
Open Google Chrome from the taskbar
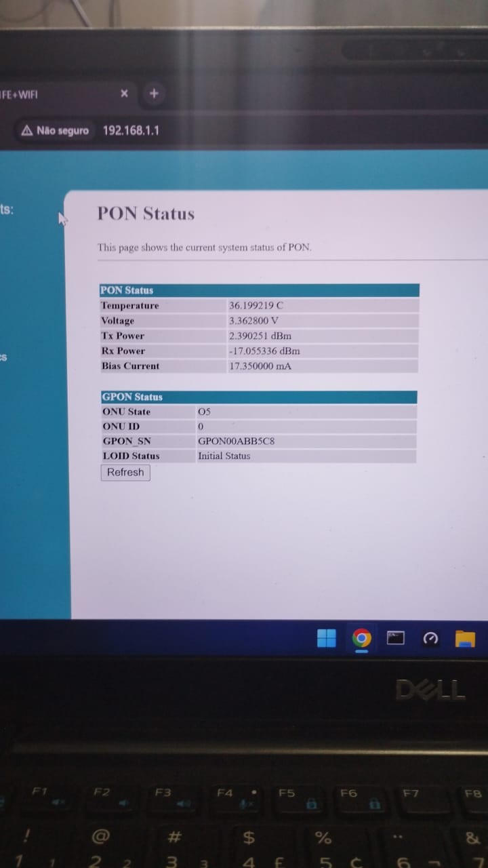coord(362,638)
